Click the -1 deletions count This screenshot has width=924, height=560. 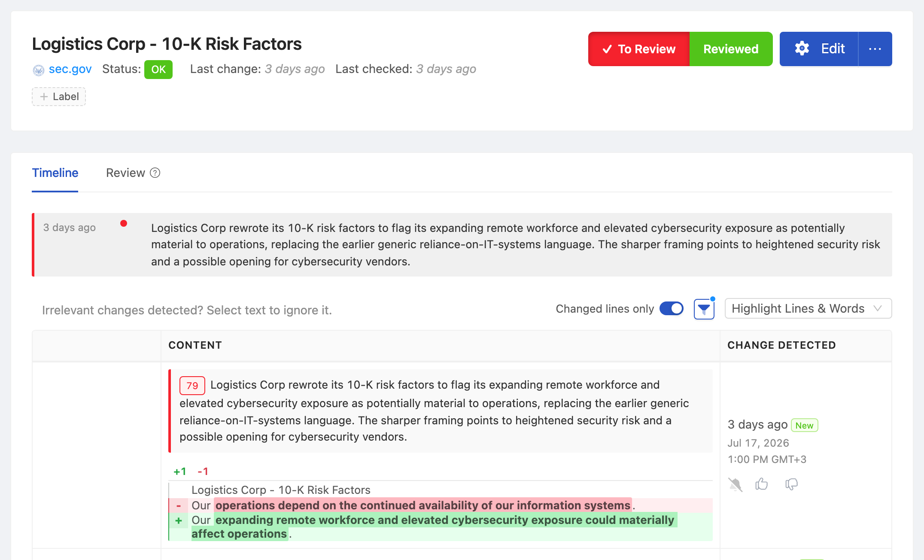pyautogui.click(x=203, y=472)
